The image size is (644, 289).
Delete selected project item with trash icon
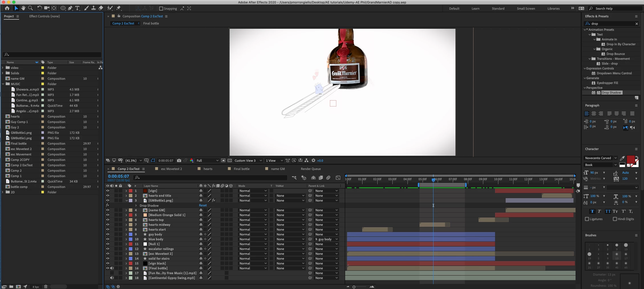click(x=46, y=286)
